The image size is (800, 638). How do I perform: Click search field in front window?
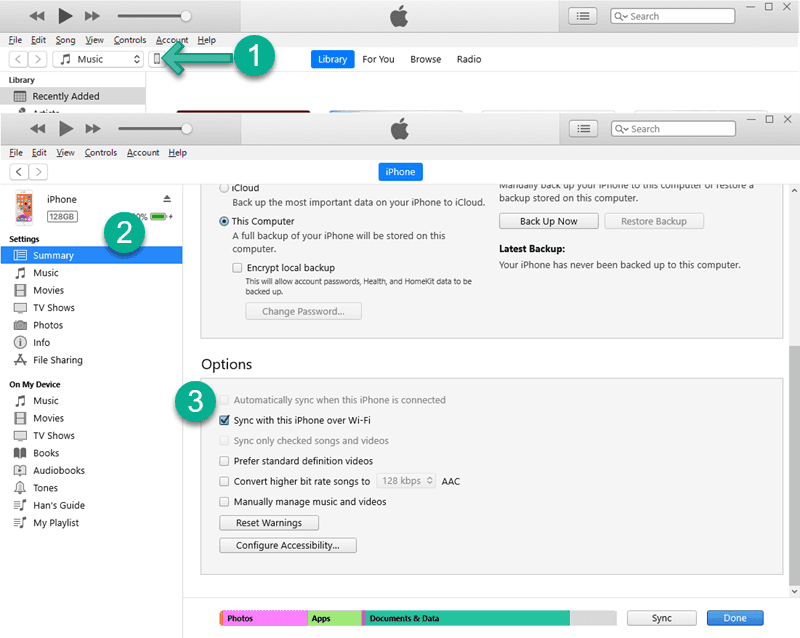tap(673, 129)
